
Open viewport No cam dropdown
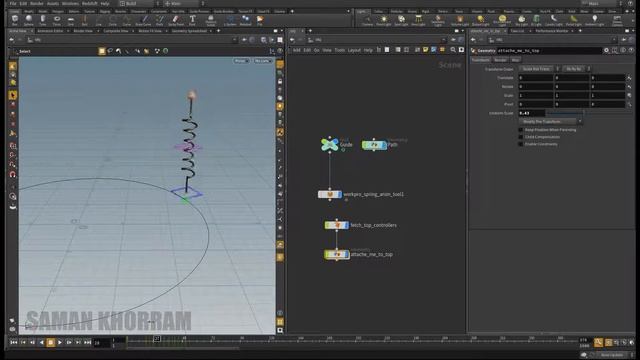tap(262, 61)
